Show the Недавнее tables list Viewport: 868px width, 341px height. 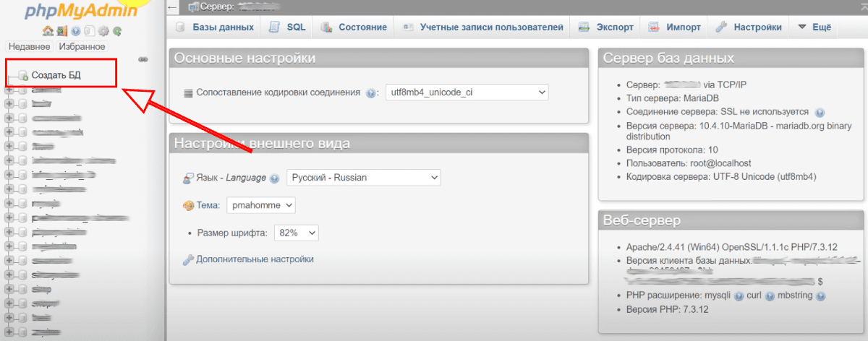point(29,46)
